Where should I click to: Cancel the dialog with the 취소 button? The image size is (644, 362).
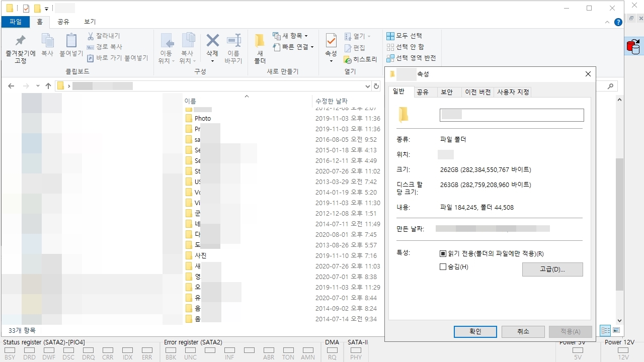pos(523,331)
